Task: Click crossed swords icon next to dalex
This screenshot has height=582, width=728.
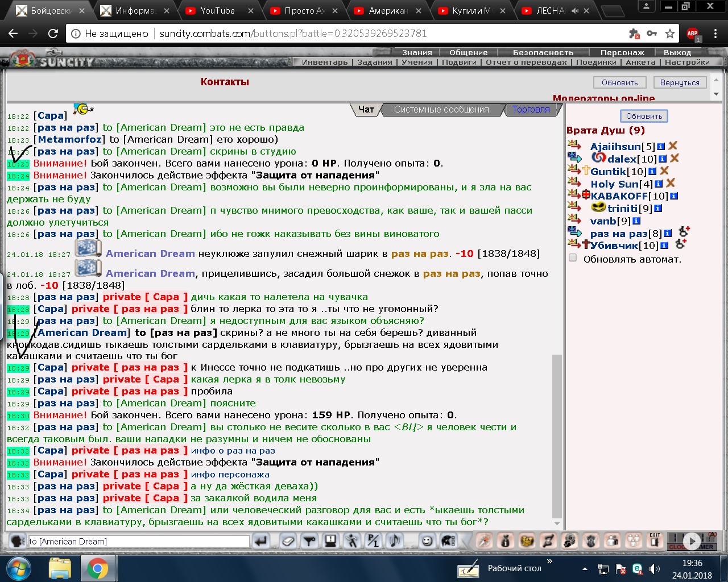Action: [x=675, y=159]
